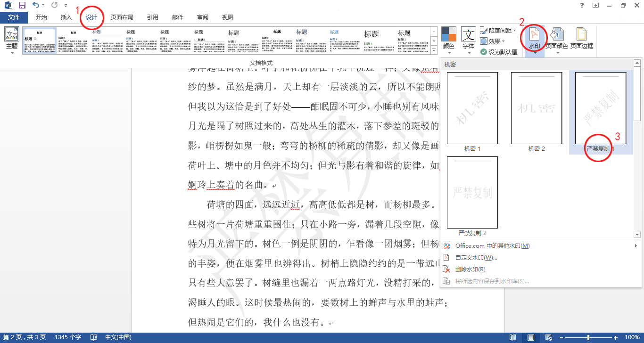Show the previous row of the style gallery

coord(434,31)
